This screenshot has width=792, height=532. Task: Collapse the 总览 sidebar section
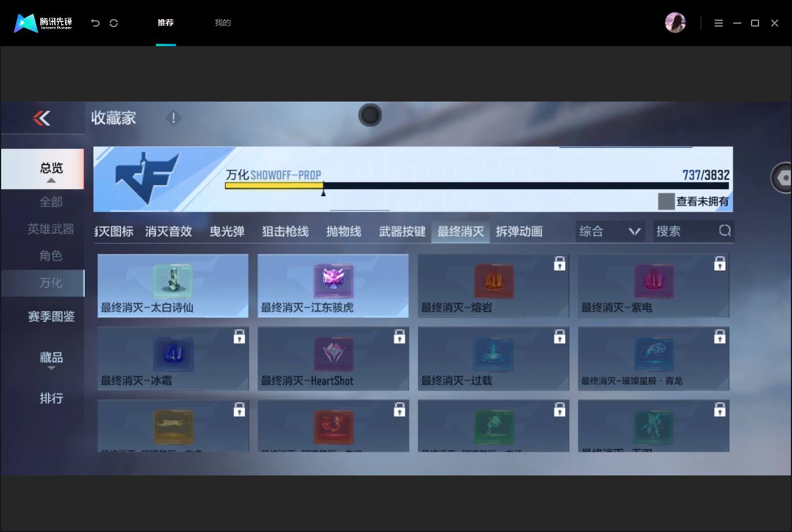click(43, 169)
